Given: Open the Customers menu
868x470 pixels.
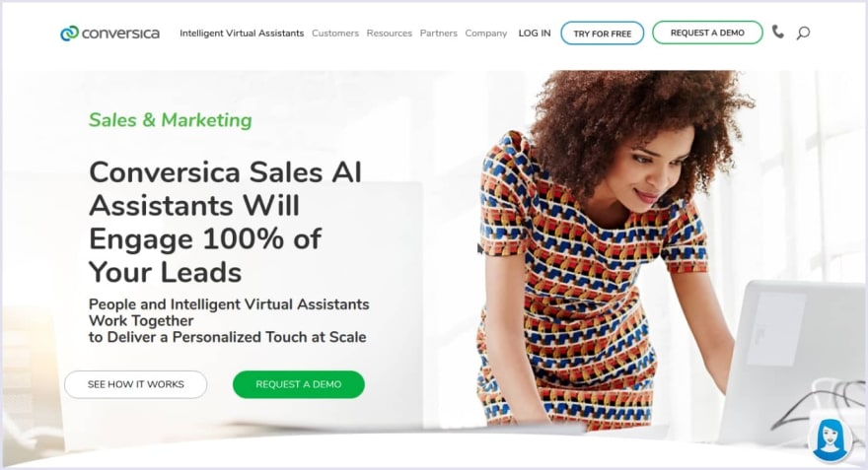Looking at the screenshot, I should (335, 34).
